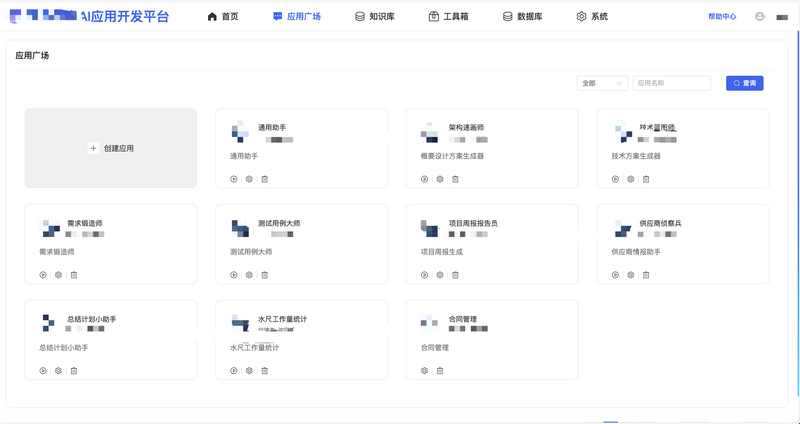Open settings gear for 架构速画师 card
Screen dimensions: 800x424
440,179
